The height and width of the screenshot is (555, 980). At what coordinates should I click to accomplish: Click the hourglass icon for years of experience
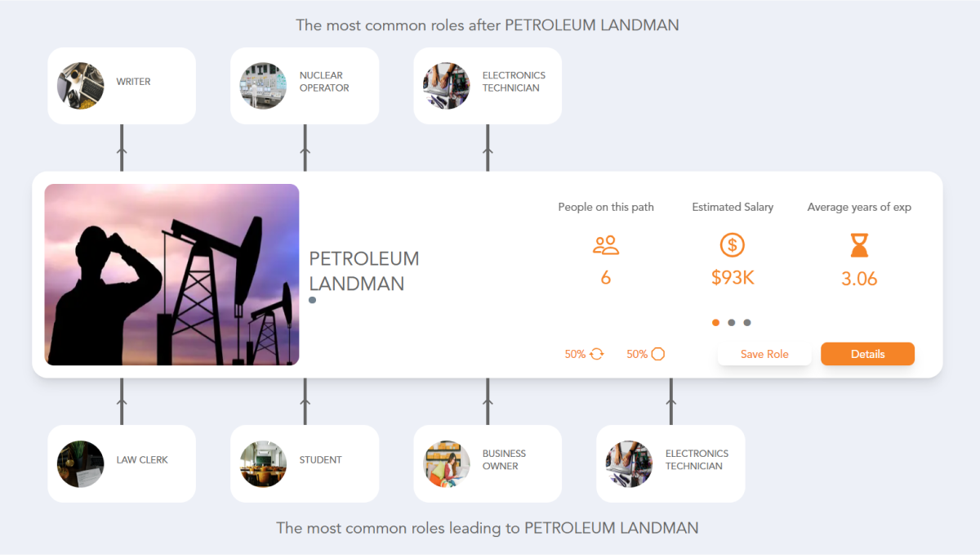pyautogui.click(x=859, y=244)
